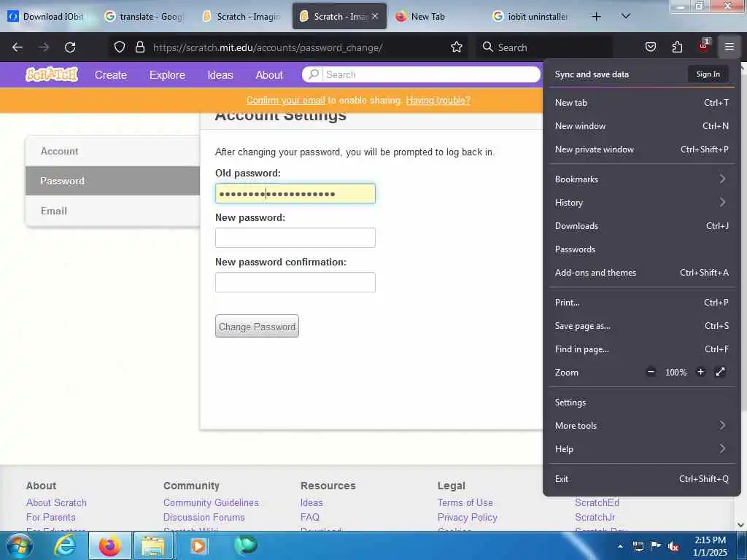The width and height of the screenshot is (747, 560).
Task: Focus New password confirmation field
Action: (295, 282)
